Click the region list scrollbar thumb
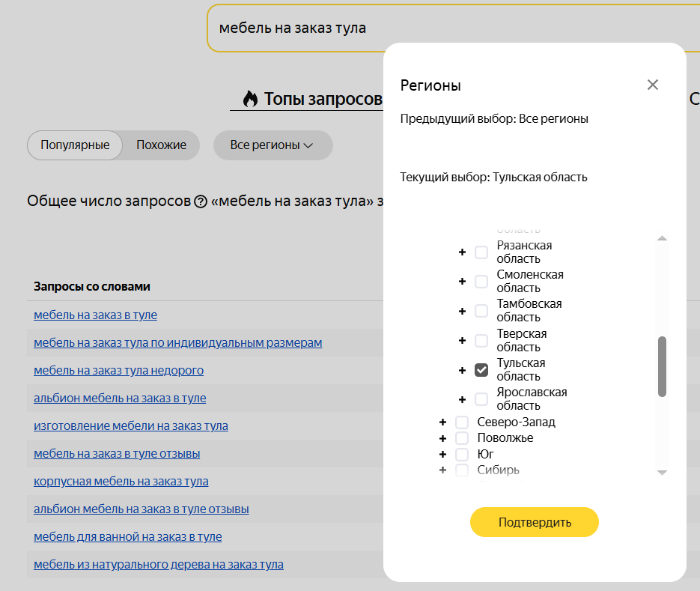 (662, 366)
